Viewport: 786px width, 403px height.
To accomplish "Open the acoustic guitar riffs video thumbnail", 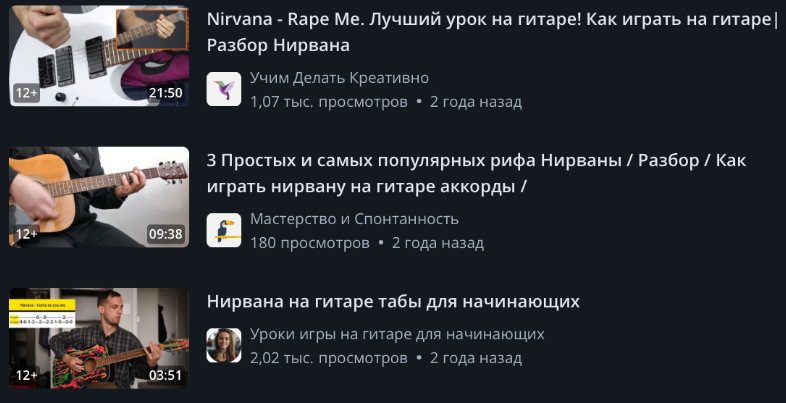I will pos(99,197).
